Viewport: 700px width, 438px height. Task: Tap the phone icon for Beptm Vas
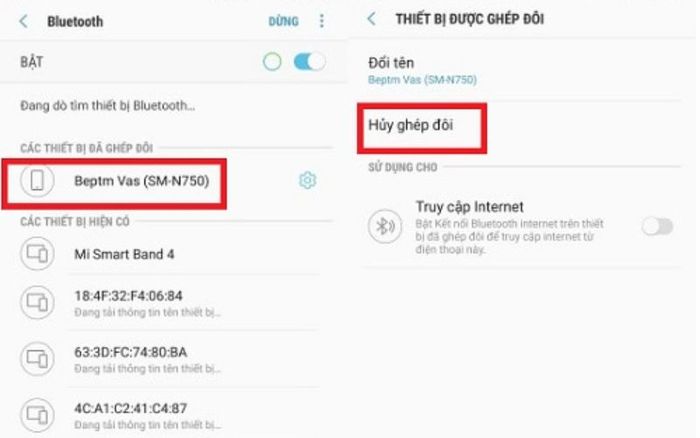pos(37,180)
